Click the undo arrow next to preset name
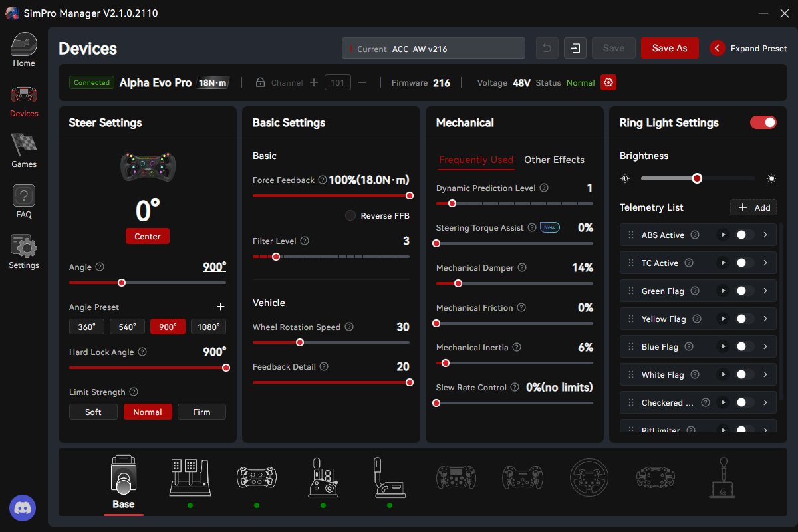Viewport: 798px width, 532px height. click(547, 48)
